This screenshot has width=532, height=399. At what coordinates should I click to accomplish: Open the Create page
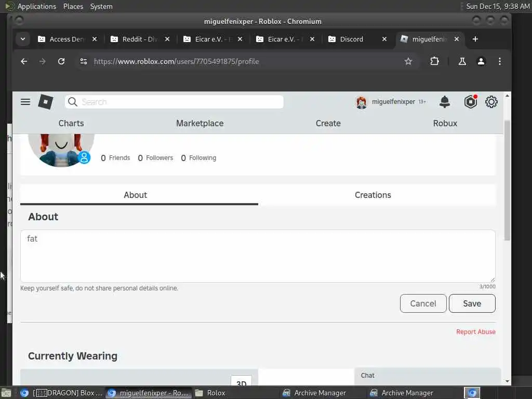point(328,123)
